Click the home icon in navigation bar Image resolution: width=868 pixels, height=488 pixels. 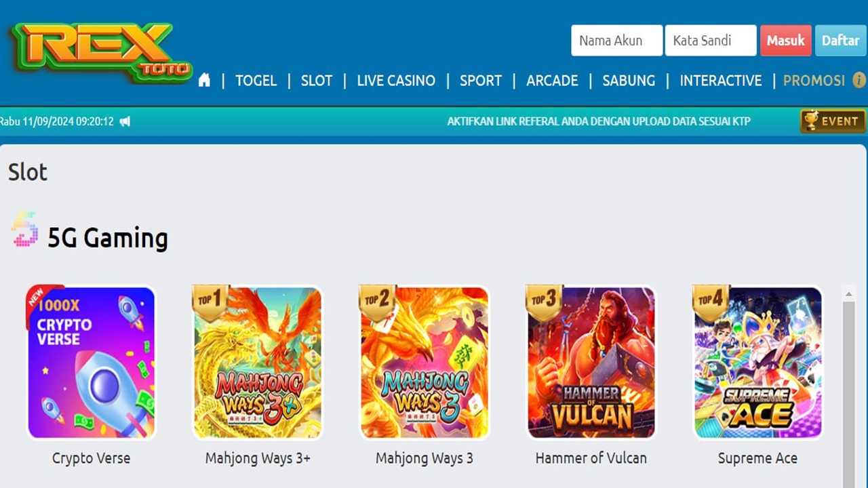(x=204, y=81)
